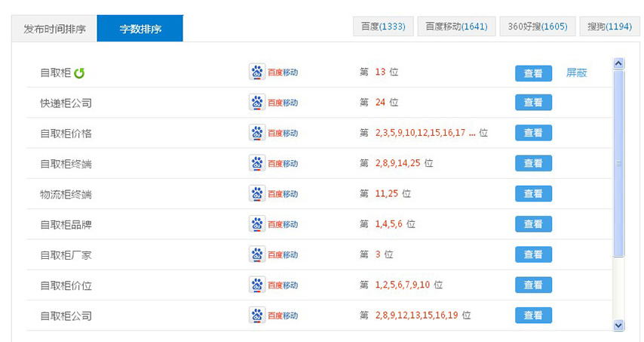Viewport: 644px width, 342px height.
Task: Click 查看 for 快递柜公司
Action: pos(533,103)
